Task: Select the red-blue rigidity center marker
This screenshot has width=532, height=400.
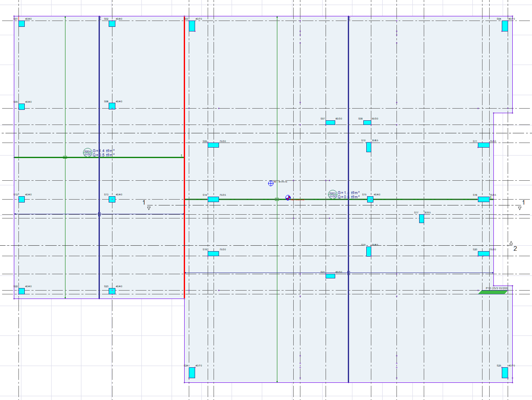Action: click(x=288, y=197)
